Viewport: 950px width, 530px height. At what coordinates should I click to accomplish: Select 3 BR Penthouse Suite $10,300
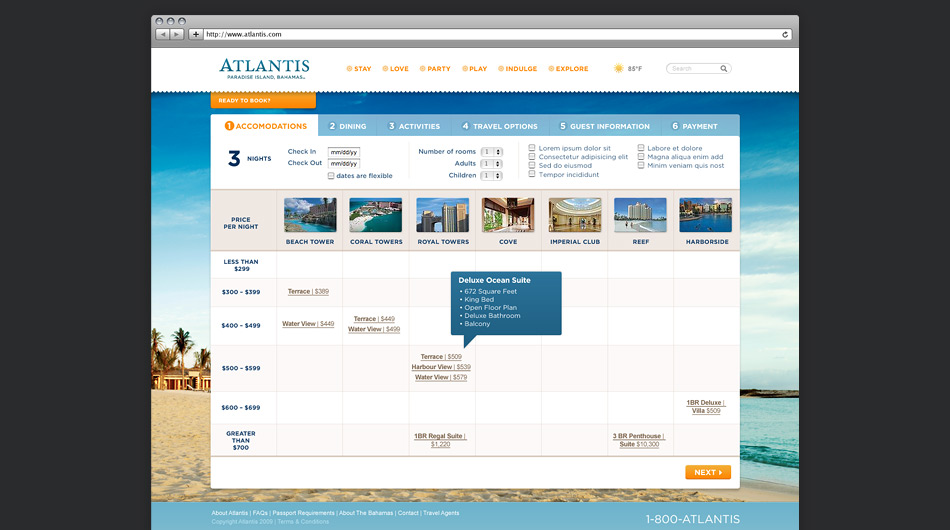[639, 440]
